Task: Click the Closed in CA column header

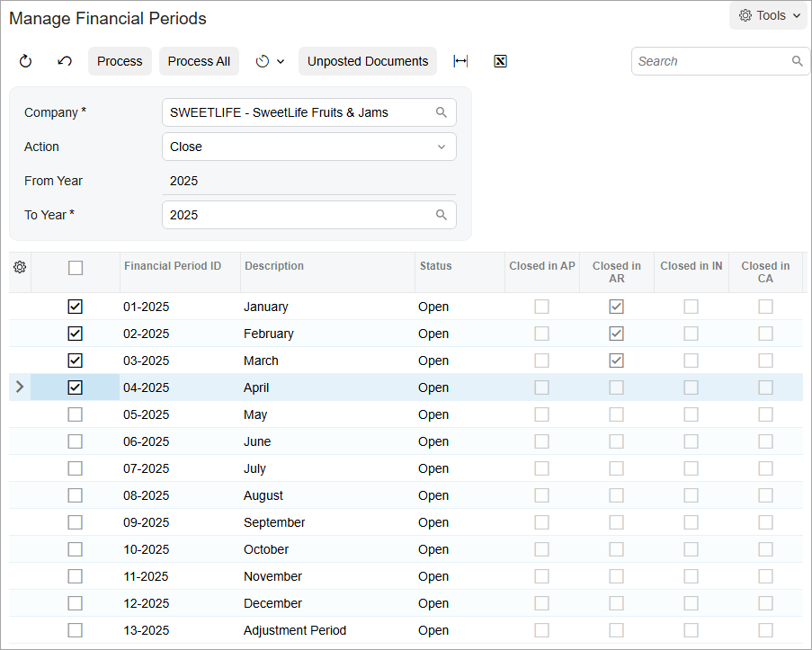Action: [765, 272]
